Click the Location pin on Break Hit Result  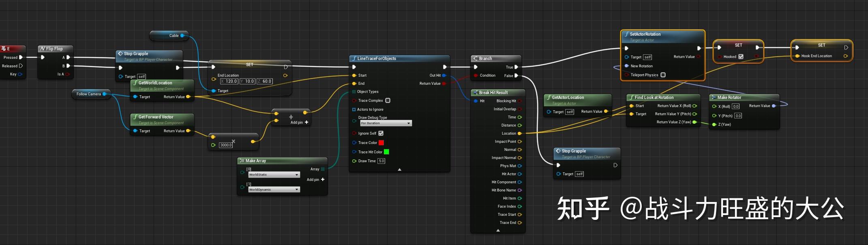click(520, 133)
